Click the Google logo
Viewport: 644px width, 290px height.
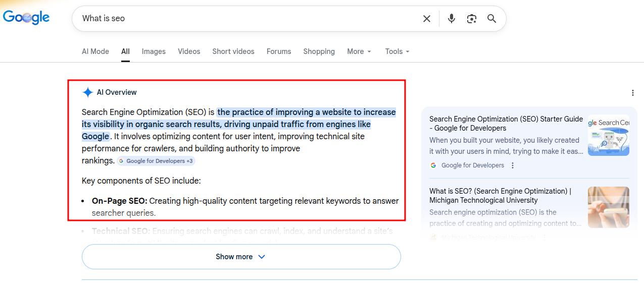click(26, 18)
